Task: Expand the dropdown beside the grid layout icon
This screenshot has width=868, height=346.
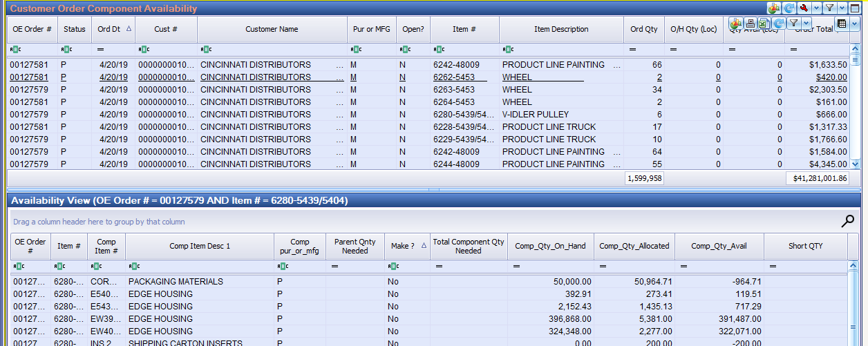Action: coord(854,23)
